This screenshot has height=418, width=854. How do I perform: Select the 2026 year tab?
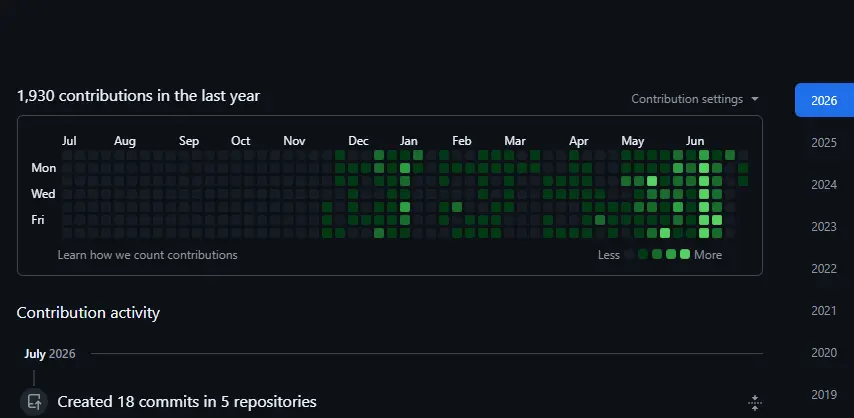(x=824, y=100)
